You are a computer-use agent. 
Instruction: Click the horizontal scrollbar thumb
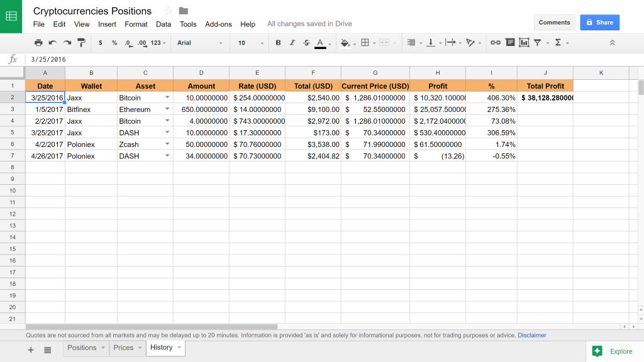pyautogui.click(x=152, y=327)
